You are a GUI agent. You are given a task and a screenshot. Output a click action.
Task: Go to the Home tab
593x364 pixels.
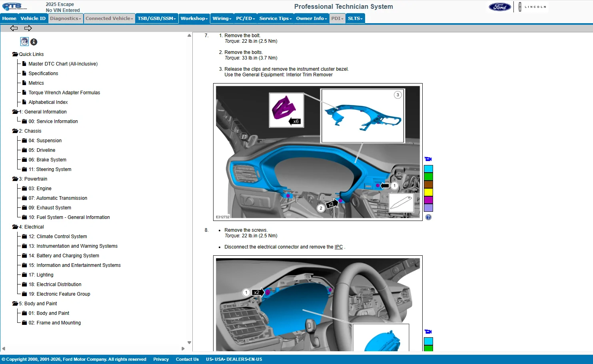[x=9, y=18]
